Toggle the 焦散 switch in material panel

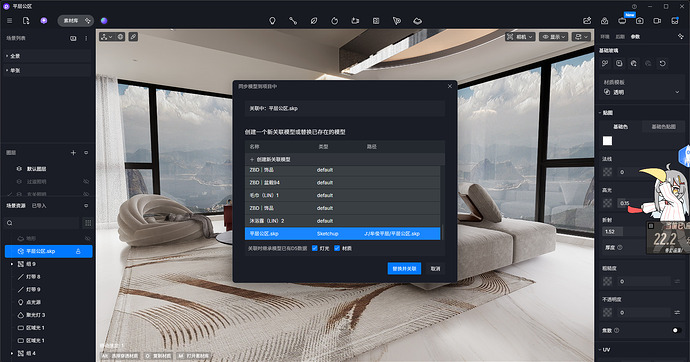676,330
